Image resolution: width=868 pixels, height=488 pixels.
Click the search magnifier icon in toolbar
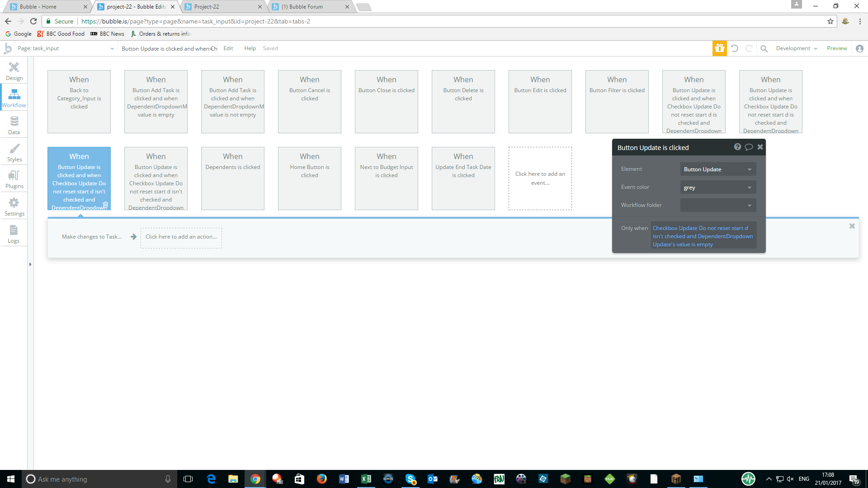tap(764, 48)
